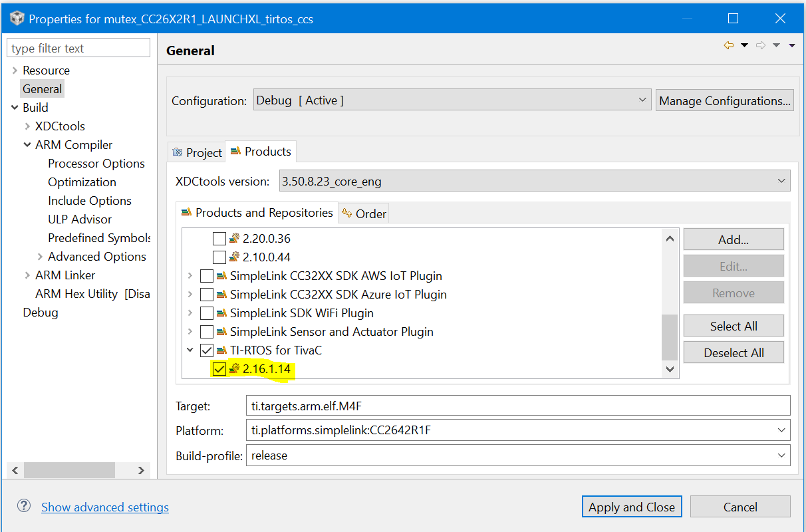Switch to the Order tab
The height and width of the screenshot is (532, 806).
[364, 213]
